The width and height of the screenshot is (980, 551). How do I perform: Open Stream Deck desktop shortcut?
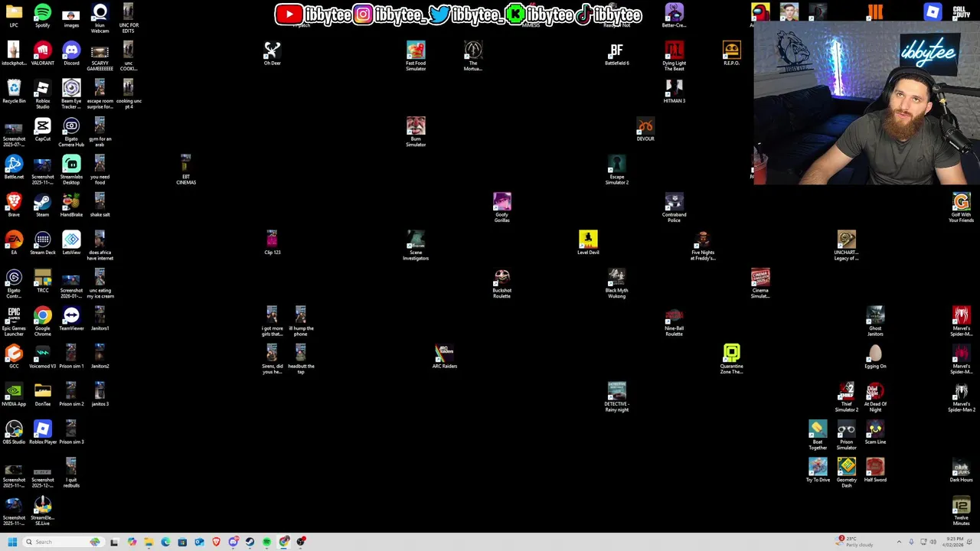pyautogui.click(x=42, y=243)
